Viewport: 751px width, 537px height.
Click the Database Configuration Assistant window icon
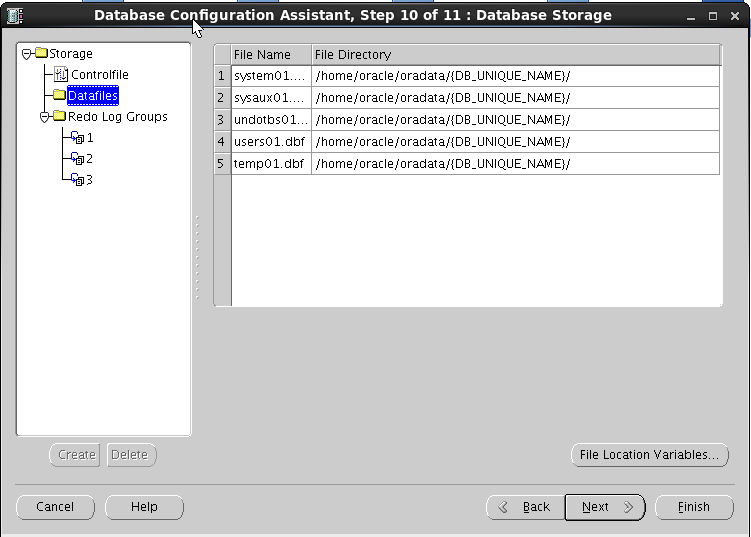click(15, 16)
